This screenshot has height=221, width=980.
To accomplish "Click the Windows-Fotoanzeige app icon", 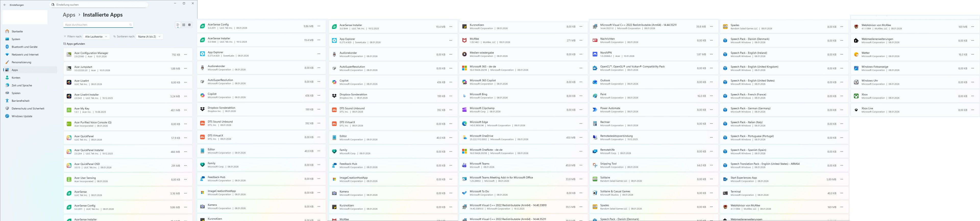I will point(856,68).
